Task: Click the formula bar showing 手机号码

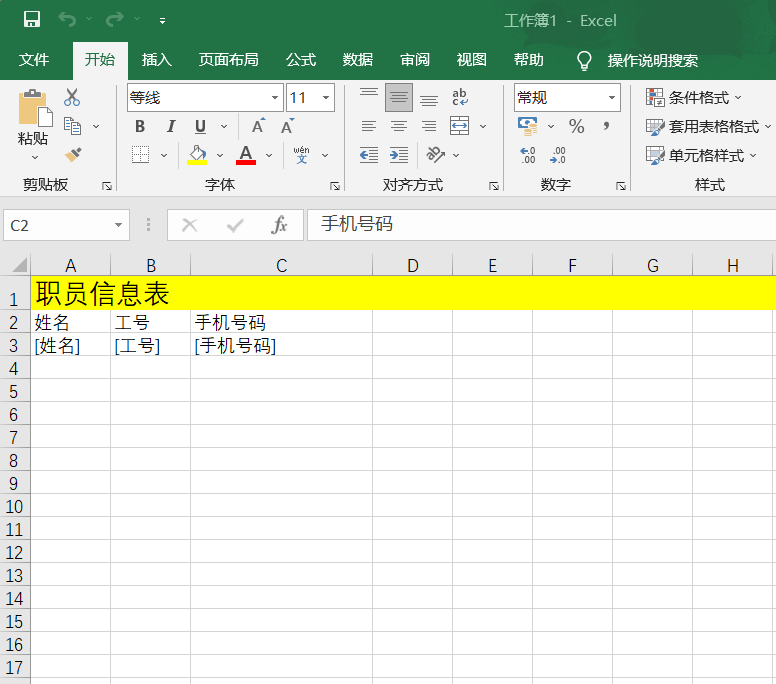Action: [x=541, y=225]
